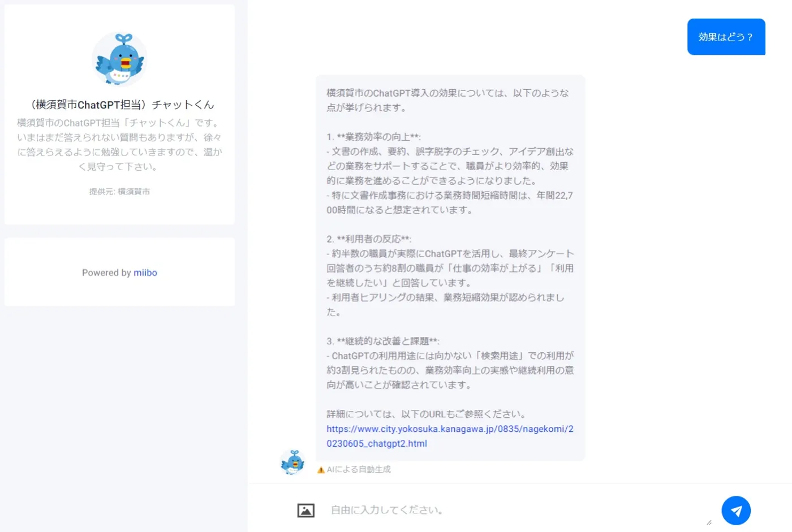
Task: Click the reply intro line 横須賀市のChatGPT導入の効果については
Action: (x=447, y=100)
